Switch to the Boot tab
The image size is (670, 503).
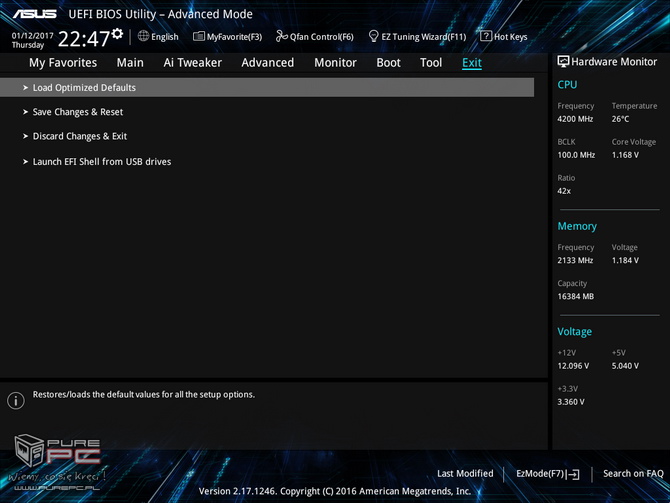coord(388,63)
